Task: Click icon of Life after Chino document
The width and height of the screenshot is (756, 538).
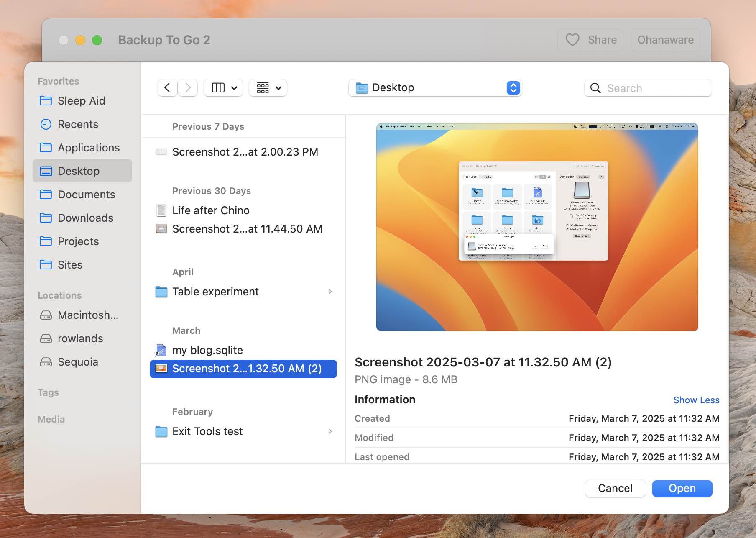Action: click(x=161, y=210)
